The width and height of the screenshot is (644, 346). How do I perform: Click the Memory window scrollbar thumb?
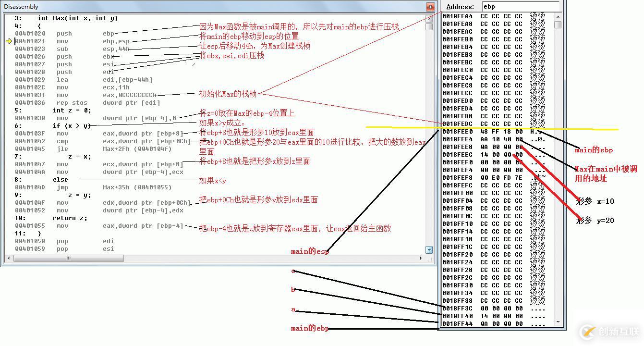coord(558,25)
